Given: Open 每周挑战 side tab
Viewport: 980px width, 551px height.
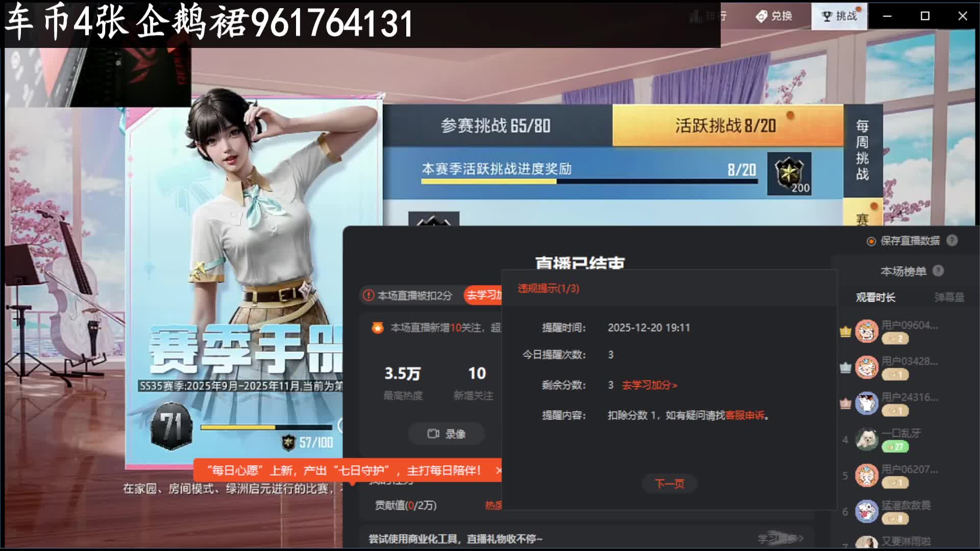Looking at the screenshot, I should [862, 151].
